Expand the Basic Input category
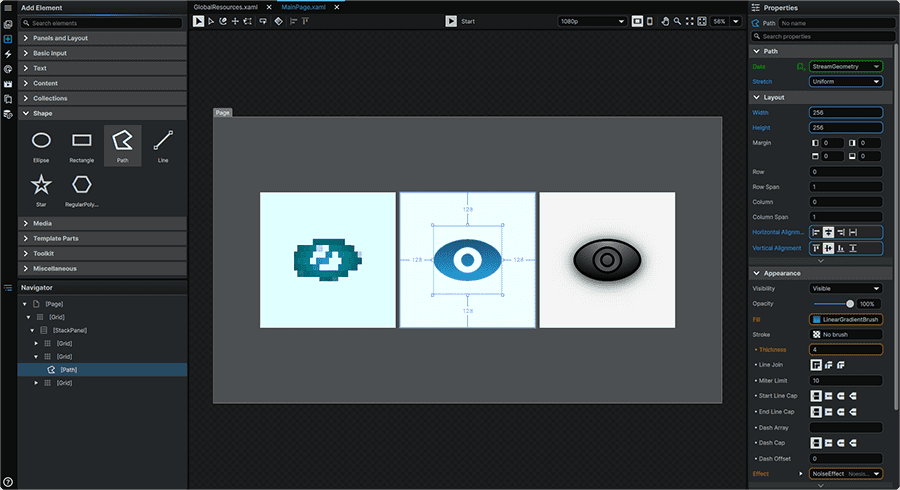 tap(102, 53)
